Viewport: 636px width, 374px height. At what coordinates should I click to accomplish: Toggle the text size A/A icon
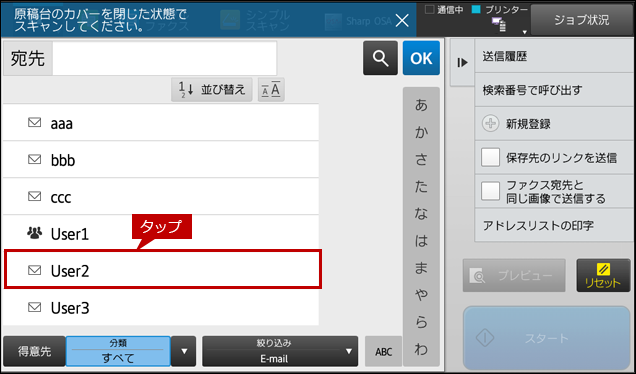[x=271, y=89]
